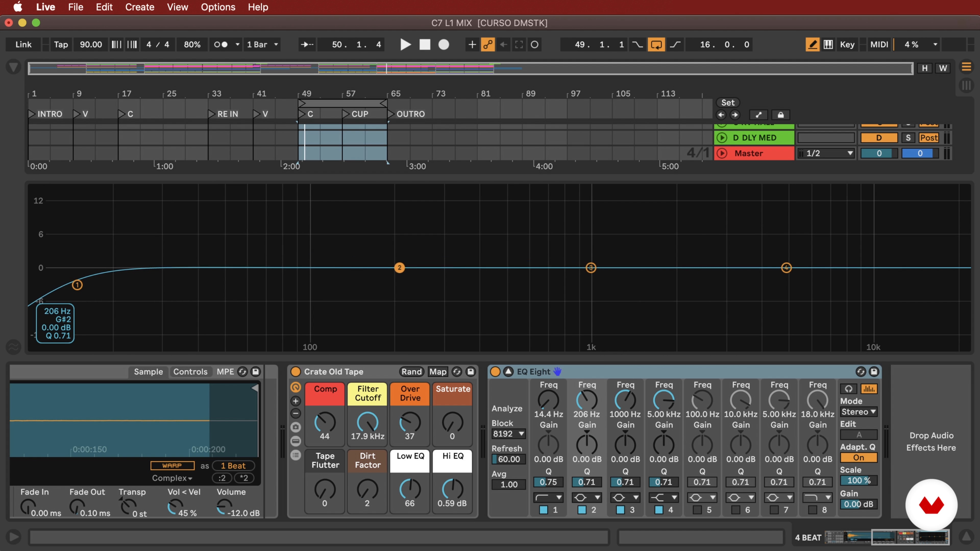Screen dimensions: 980x551
Task: Open the Options menu
Action: pyautogui.click(x=218, y=7)
